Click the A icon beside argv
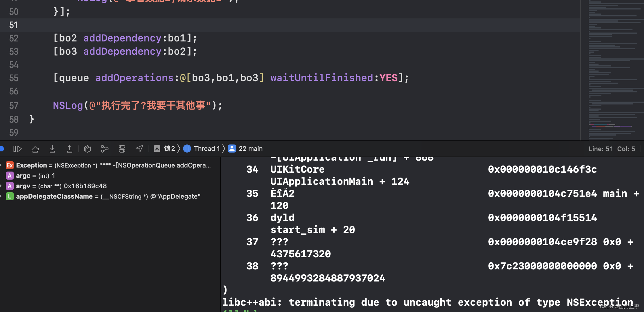This screenshot has width=644, height=312. point(10,186)
